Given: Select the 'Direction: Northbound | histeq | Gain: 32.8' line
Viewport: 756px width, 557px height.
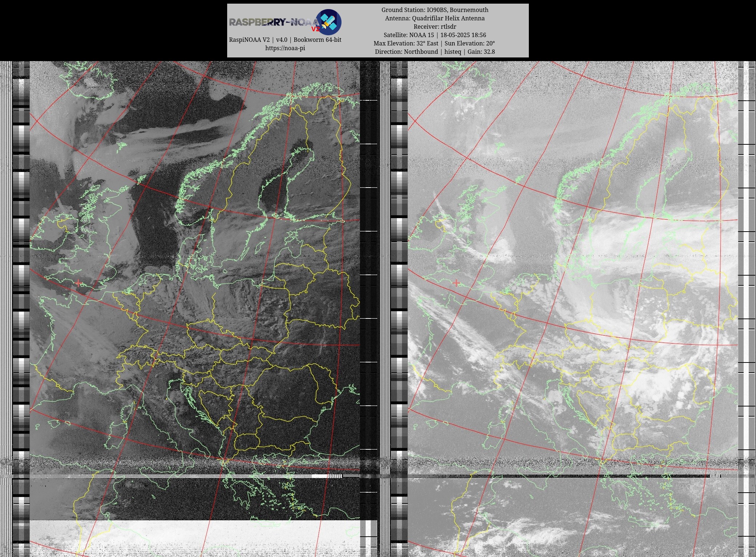Looking at the screenshot, I should [435, 52].
